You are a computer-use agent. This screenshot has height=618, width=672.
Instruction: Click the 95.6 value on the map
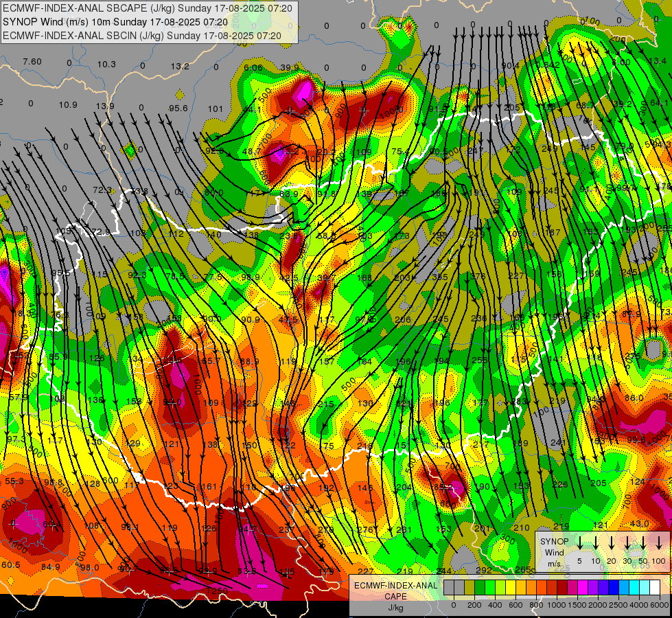pyautogui.click(x=178, y=108)
